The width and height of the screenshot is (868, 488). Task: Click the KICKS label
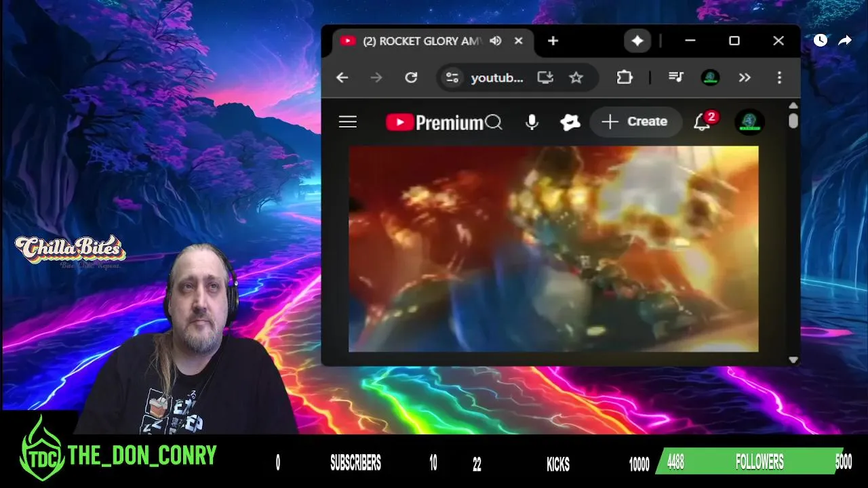(x=558, y=464)
